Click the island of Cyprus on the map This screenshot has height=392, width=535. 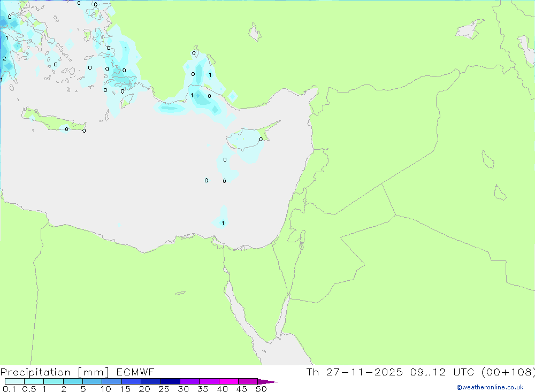[248, 138]
